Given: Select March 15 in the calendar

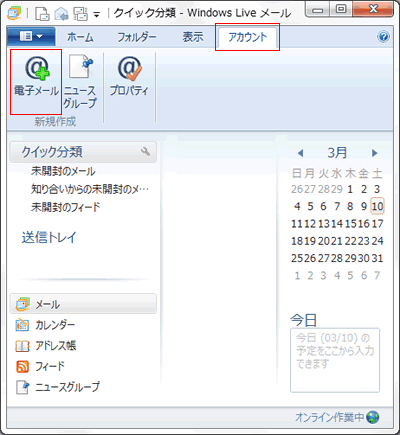Looking at the screenshot, I should pos(350,224).
